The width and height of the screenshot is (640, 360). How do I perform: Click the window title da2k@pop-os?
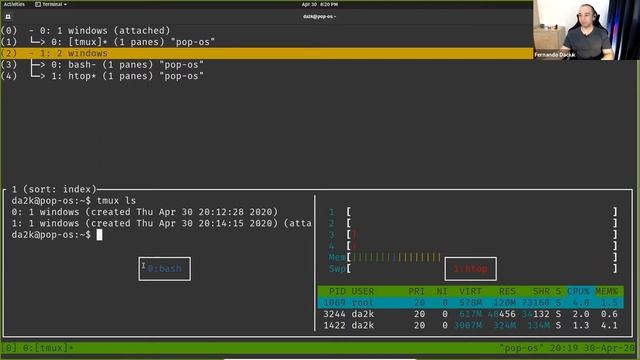[x=320, y=17]
